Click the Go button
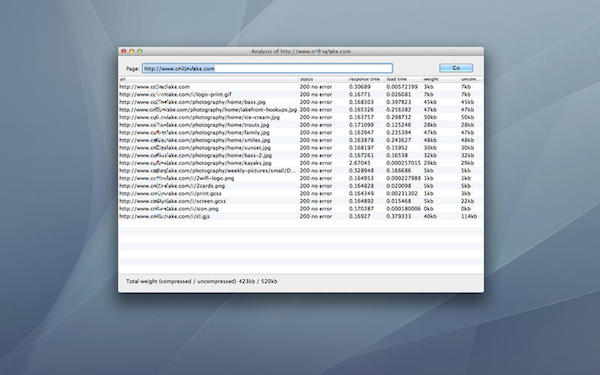 click(x=456, y=68)
